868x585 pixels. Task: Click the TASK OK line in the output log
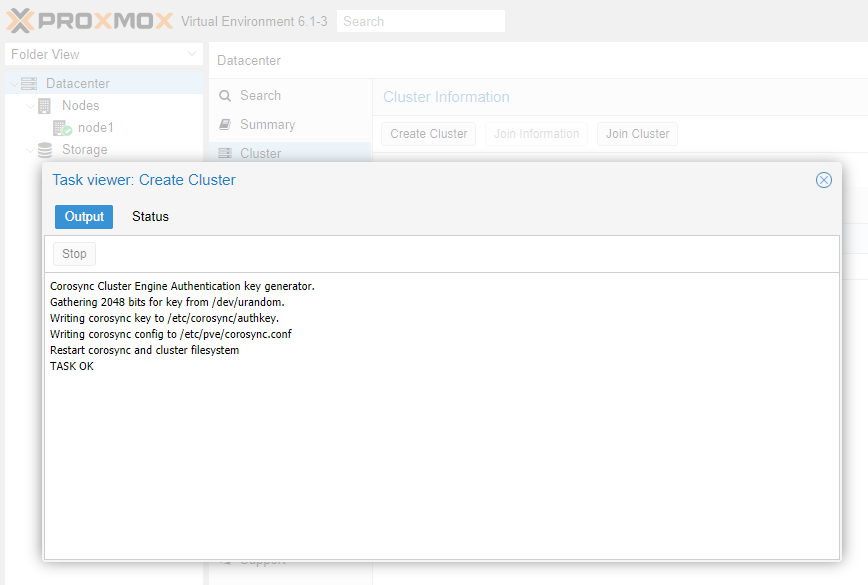tap(72, 366)
